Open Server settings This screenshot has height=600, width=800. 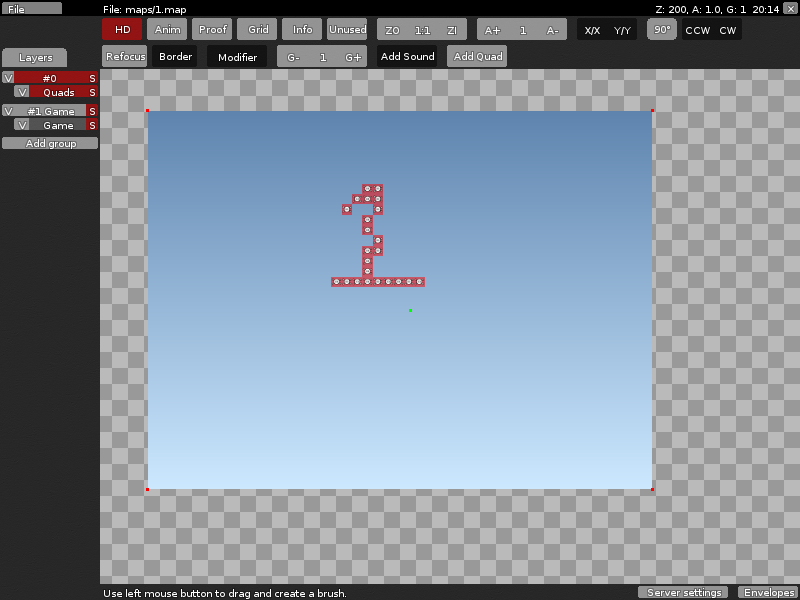tap(685, 593)
